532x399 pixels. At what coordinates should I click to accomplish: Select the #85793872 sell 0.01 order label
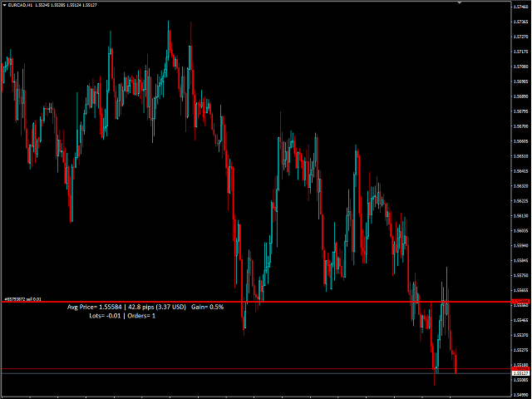(x=22, y=298)
